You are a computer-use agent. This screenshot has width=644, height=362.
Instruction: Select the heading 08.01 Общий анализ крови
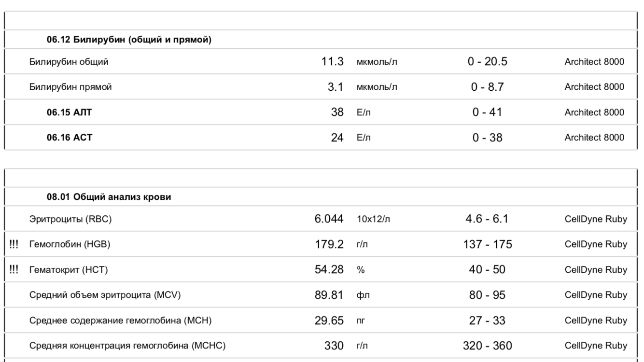109,197
